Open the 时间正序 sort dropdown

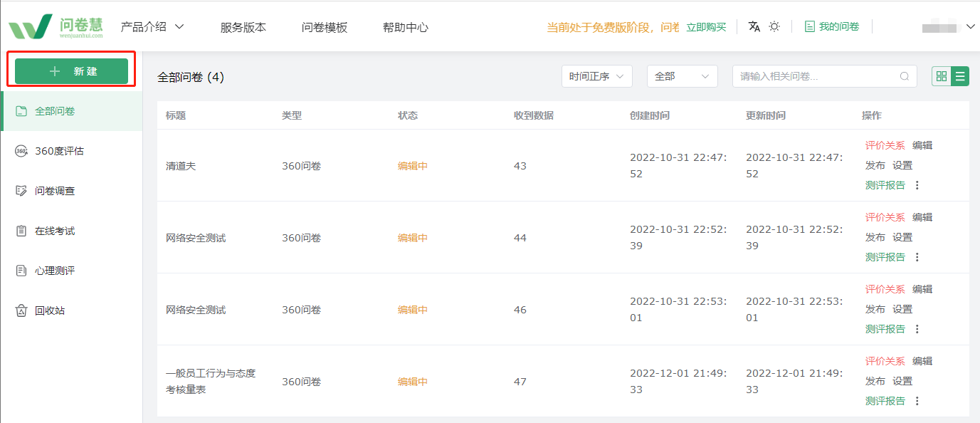coord(597,76)
